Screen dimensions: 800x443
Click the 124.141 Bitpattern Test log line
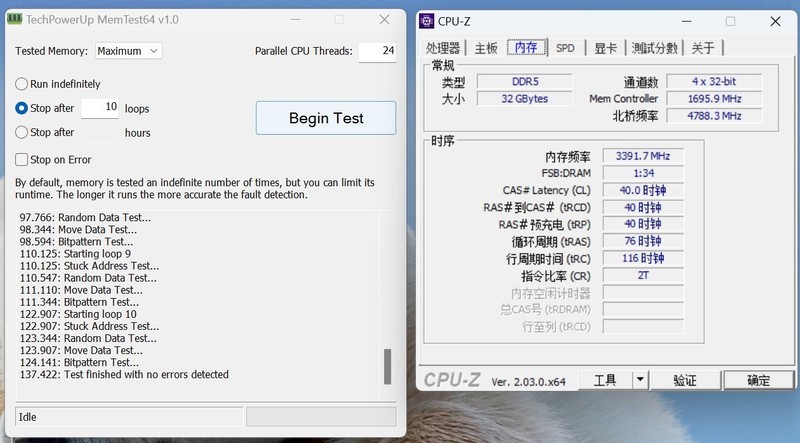click(79, 362)
